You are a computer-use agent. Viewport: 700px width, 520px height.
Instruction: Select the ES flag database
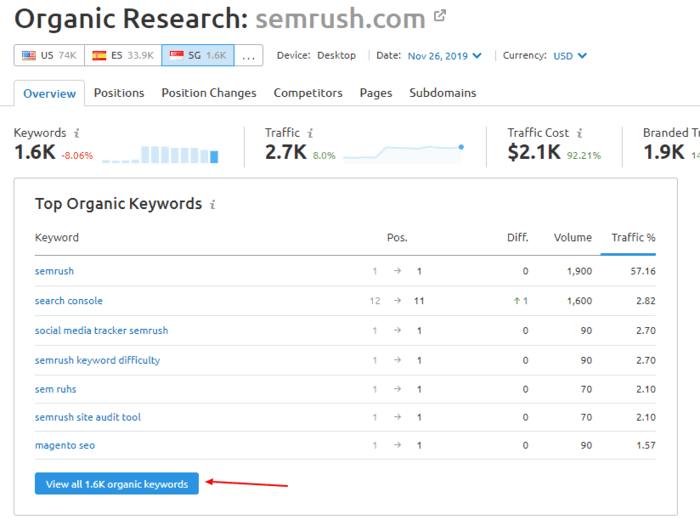tap(123, 55)
